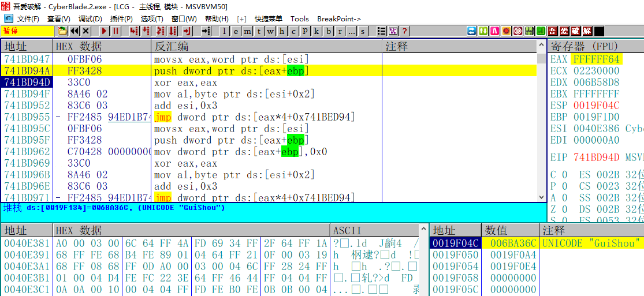Restart program using the rewind icon
The height and width of the screenshot is (296, 644).
(75, 31)
